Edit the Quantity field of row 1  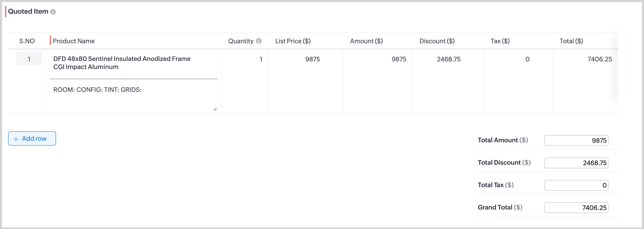[x=245, y=59]
